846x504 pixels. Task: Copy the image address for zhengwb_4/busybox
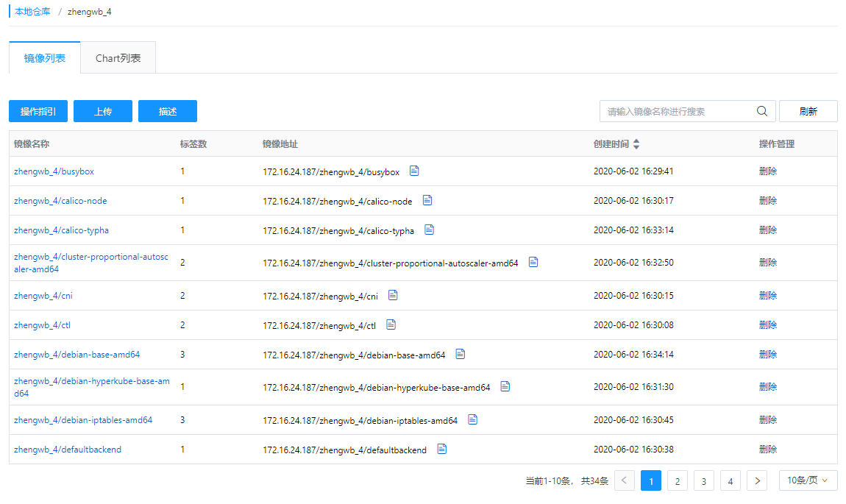[x=413, y=170]
